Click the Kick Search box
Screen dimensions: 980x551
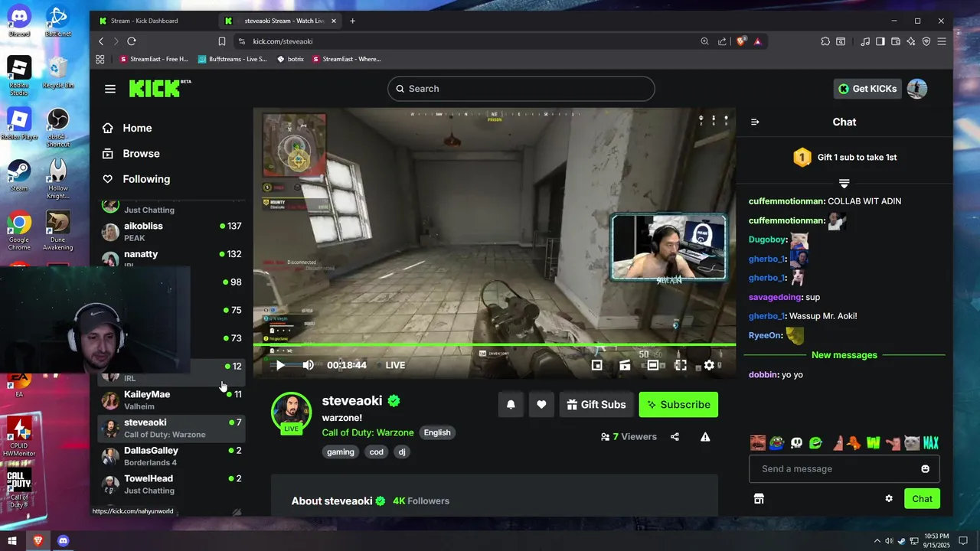(x=521, y=89)
